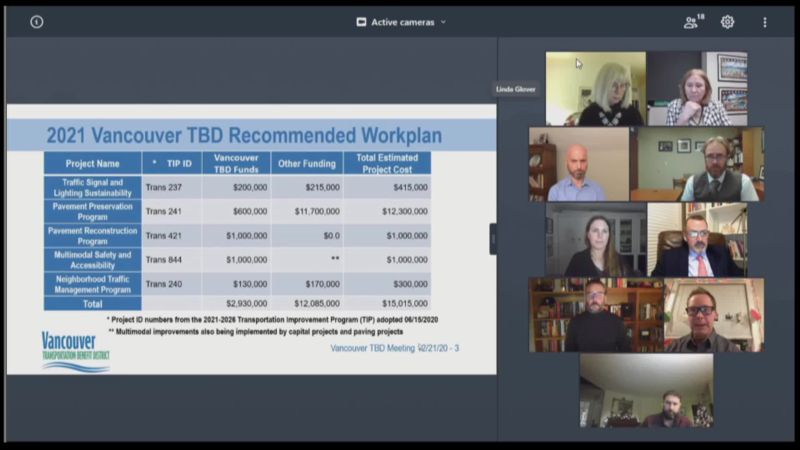Expand the Active cameras layout dropdown
This screenshot has height=450, width=800.
tap(443, 22)
